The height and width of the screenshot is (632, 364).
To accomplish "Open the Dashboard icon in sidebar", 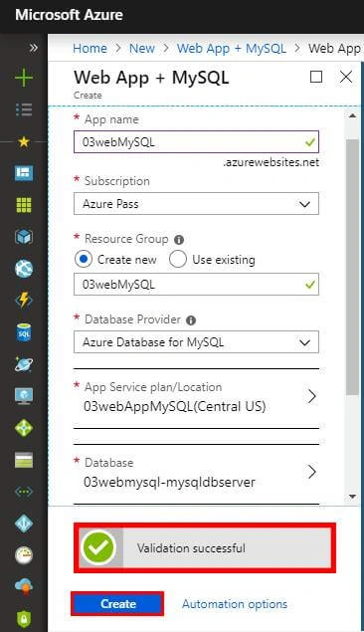I will (x=24, y=173).
